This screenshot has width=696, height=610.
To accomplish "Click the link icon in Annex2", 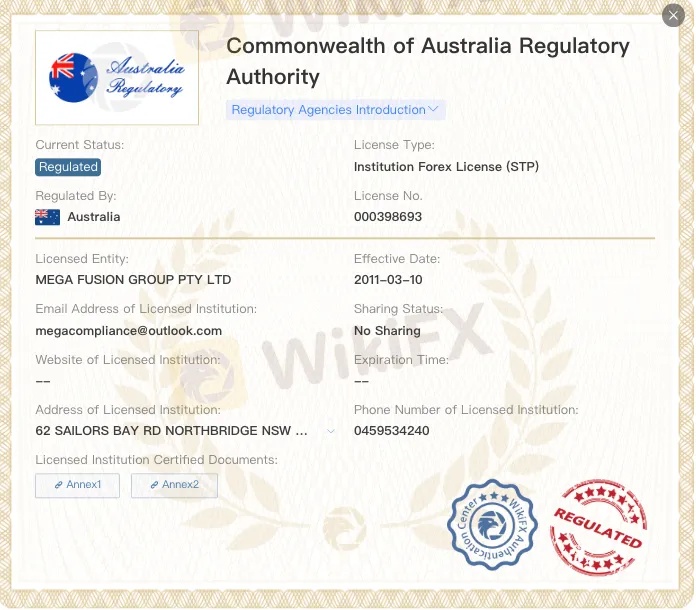I will [x=154, y=485].
